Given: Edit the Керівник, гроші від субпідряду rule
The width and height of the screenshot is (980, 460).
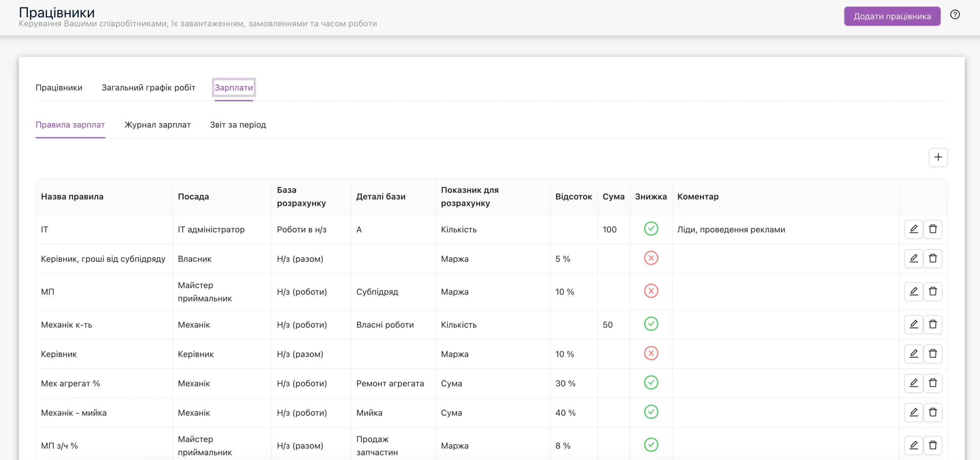Looking at the screenshot, I should [913, 259].
